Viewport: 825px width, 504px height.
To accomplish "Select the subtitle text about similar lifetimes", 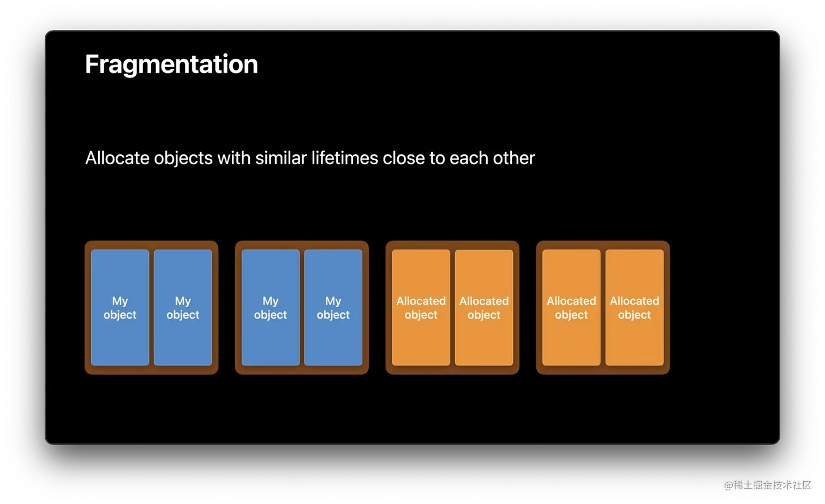I will tap(309, 158).
